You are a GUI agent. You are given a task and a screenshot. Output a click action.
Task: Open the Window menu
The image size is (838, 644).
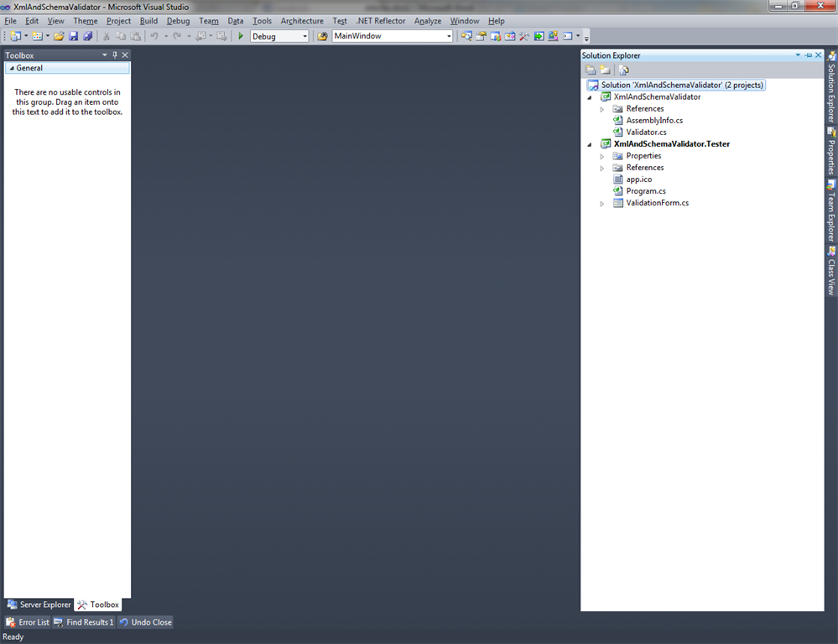tap(465, 21)
